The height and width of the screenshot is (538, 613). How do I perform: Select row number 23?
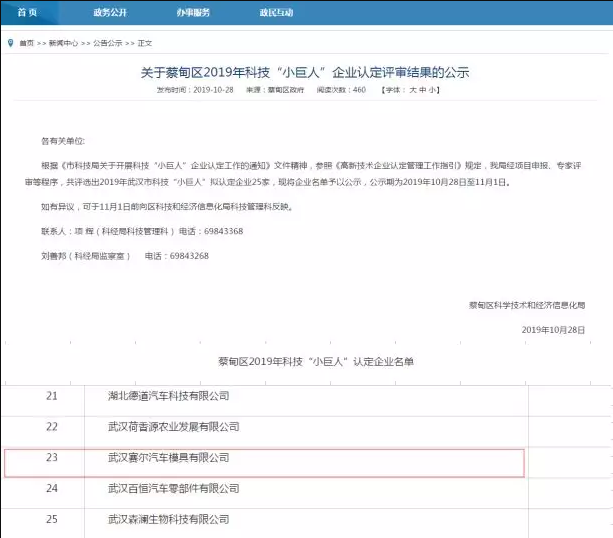click(x=52, y=457)
